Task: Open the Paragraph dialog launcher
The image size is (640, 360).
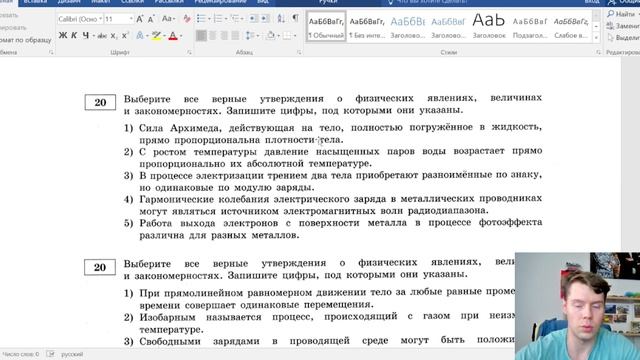Action: point(299,52)
